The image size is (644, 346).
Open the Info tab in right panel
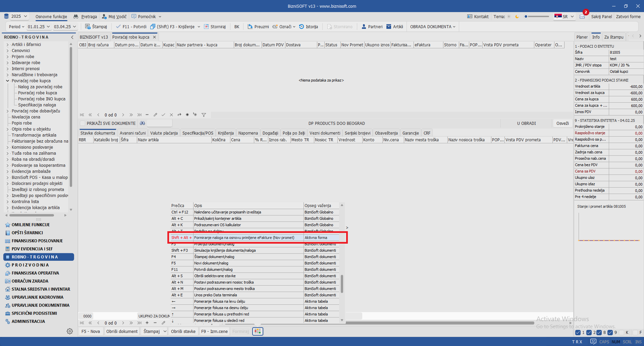tap(596, 37)
